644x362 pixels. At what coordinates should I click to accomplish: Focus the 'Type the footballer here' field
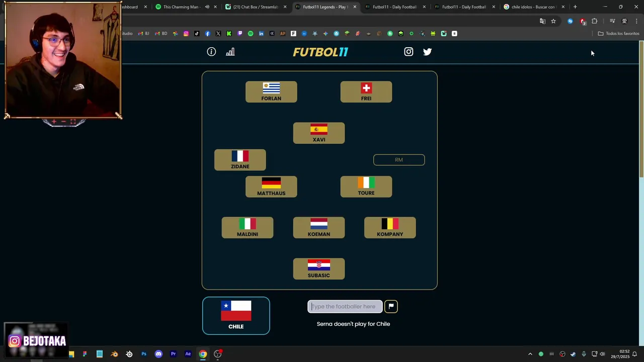tap(345, 306)
